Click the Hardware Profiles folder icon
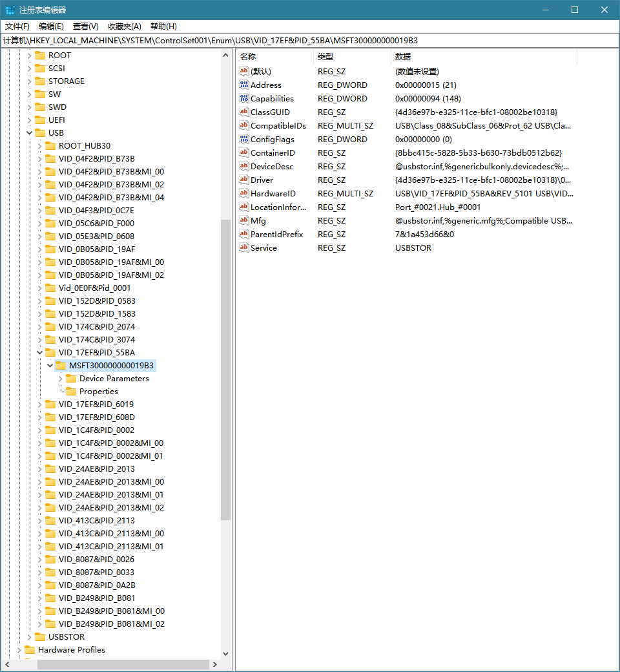The image size is (620, 672). pyautogui.click(x=30, y=649)
